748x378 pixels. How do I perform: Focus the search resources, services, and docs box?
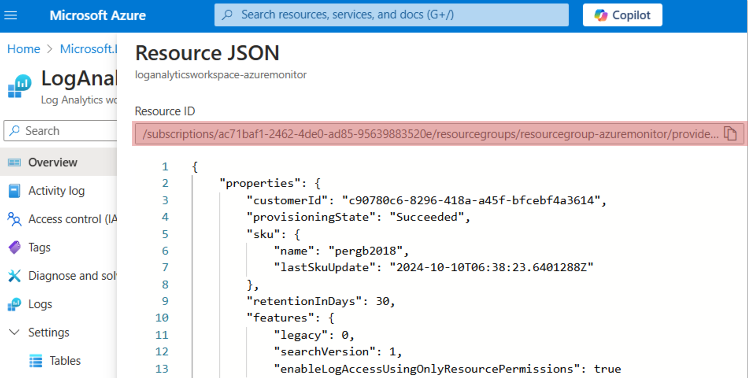click(391, 15)
